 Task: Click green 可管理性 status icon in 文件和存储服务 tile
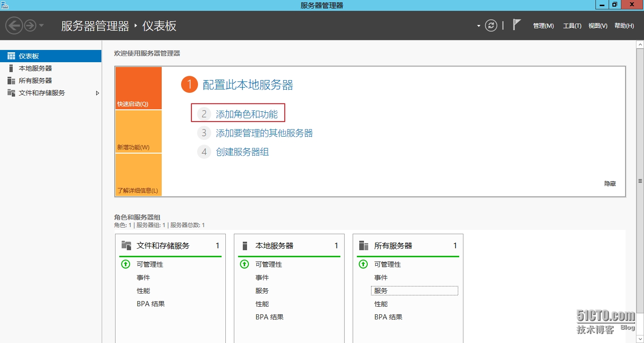[125, 264]
